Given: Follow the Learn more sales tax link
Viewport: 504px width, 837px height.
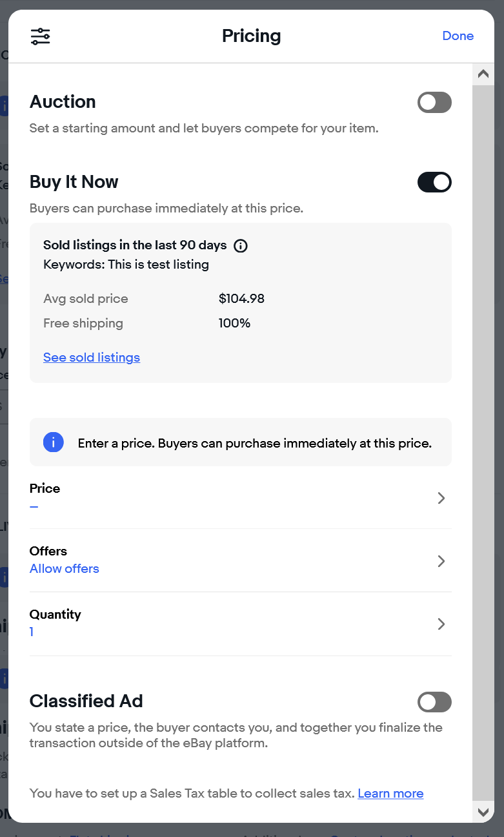Looking at the screenshot, I should coord(390,794).
